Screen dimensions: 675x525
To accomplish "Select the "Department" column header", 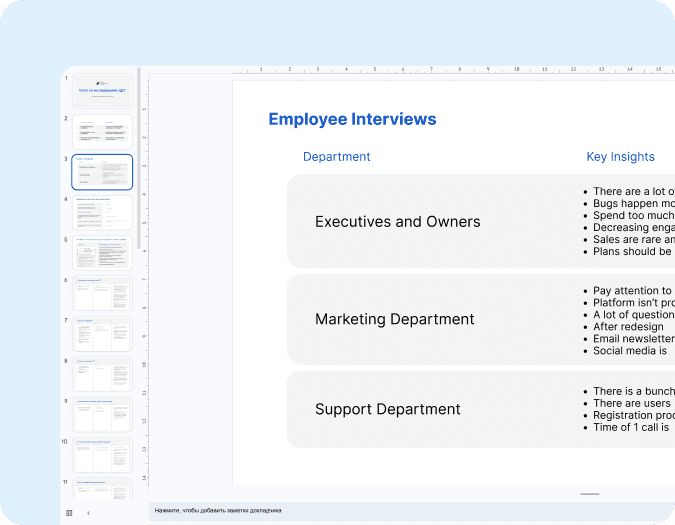I will click(336, 157).
